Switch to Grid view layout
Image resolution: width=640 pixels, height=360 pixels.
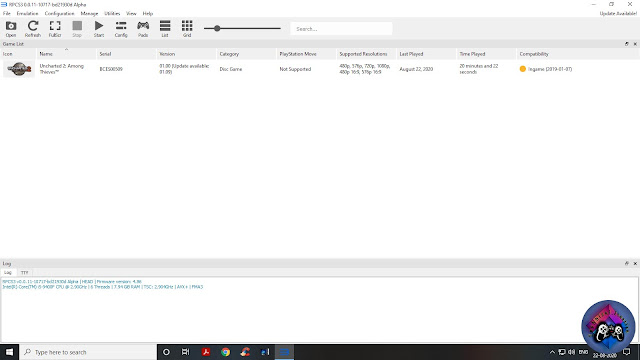pos(187,29)
